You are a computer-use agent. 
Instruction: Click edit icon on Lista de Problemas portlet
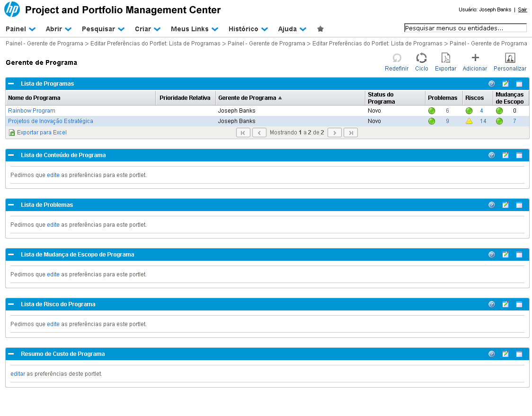pyautogui.click(x=505, y=205)
